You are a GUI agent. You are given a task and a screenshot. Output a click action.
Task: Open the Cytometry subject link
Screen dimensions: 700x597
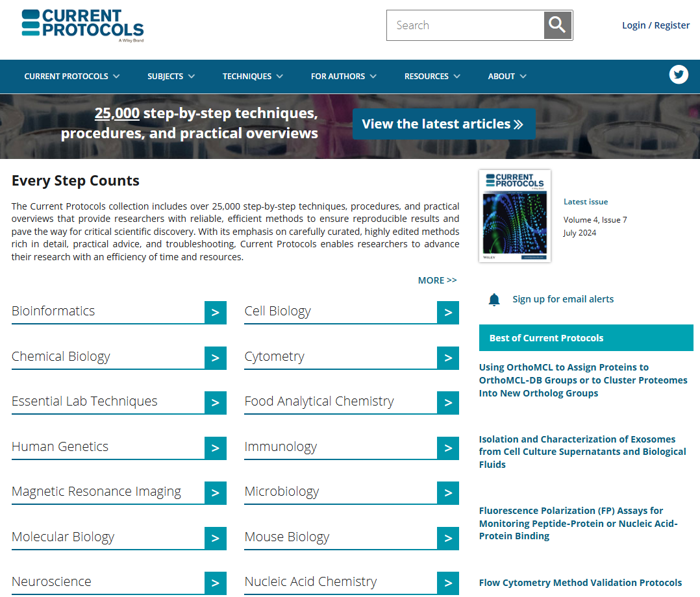click(x=274, y=356)
